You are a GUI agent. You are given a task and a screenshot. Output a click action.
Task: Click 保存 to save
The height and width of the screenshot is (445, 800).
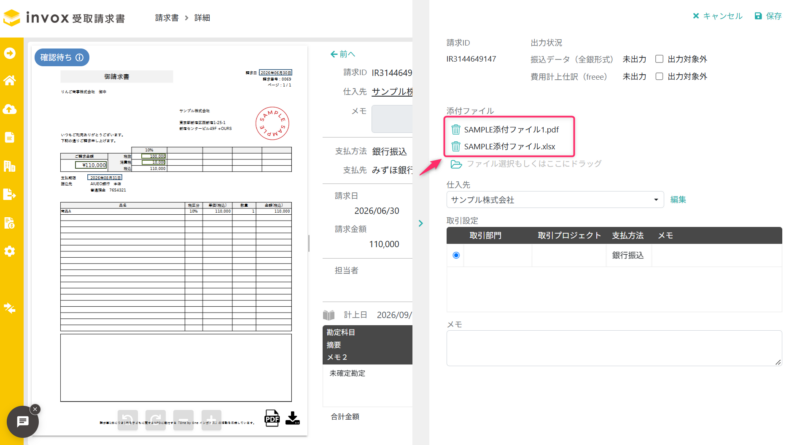768,16
